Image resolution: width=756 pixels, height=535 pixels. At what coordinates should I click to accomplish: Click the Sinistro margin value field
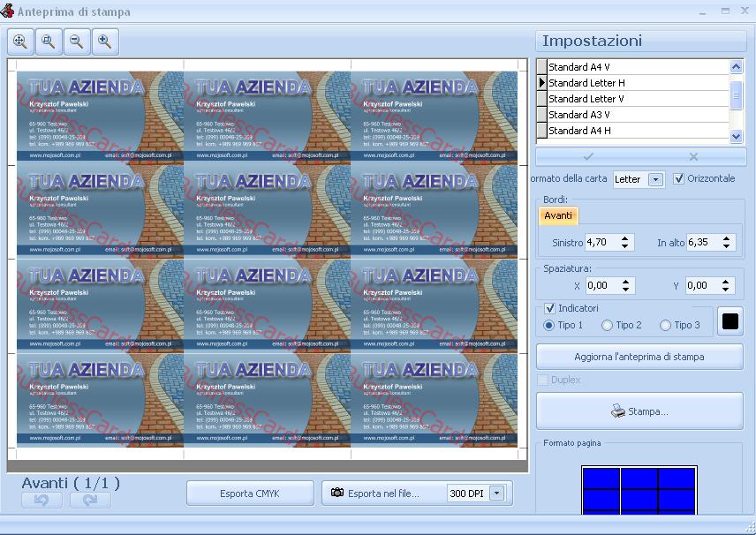(602, 243)
